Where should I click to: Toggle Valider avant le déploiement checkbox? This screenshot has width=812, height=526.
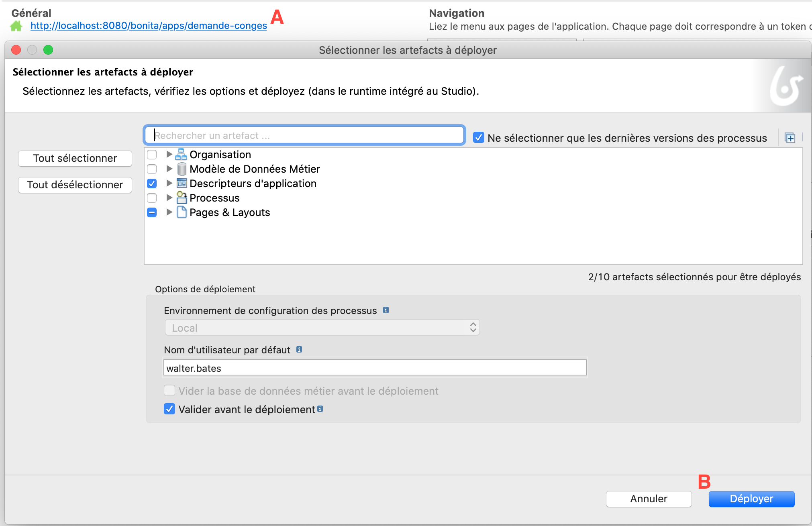tap(169, 410)
